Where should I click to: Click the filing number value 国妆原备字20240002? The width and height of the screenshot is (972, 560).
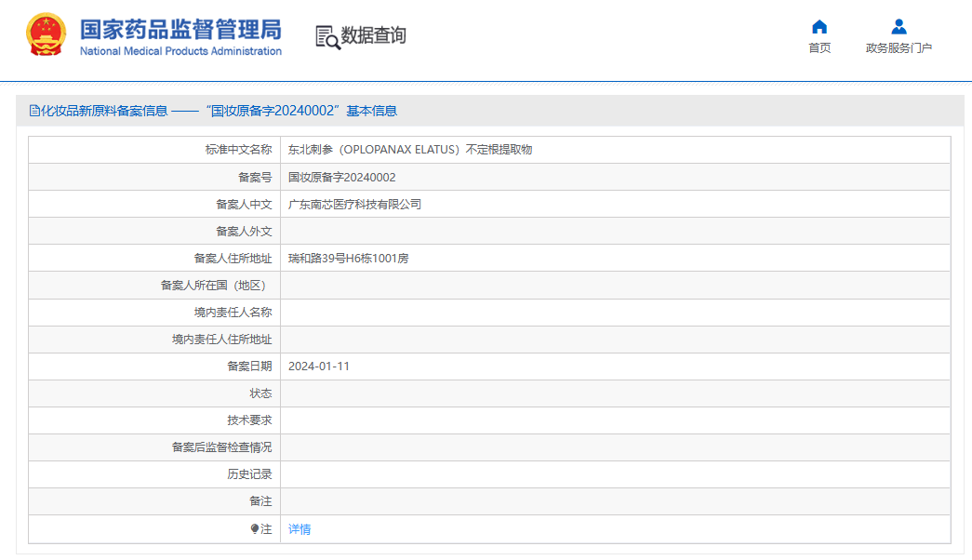[342, 178]
